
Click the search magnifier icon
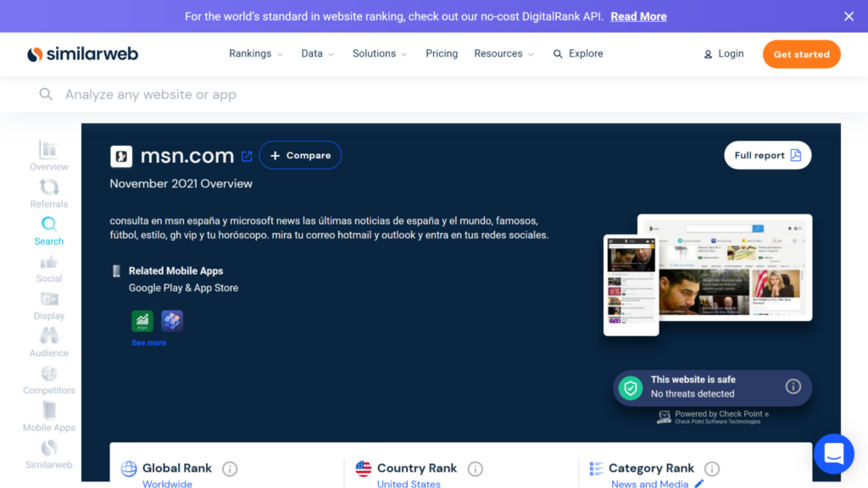46,94
